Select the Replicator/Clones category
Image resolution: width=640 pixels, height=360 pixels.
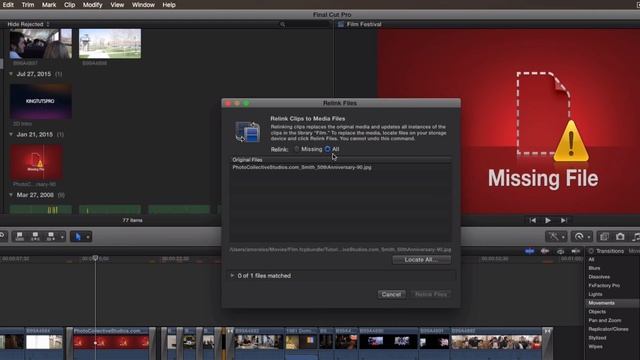608,329
